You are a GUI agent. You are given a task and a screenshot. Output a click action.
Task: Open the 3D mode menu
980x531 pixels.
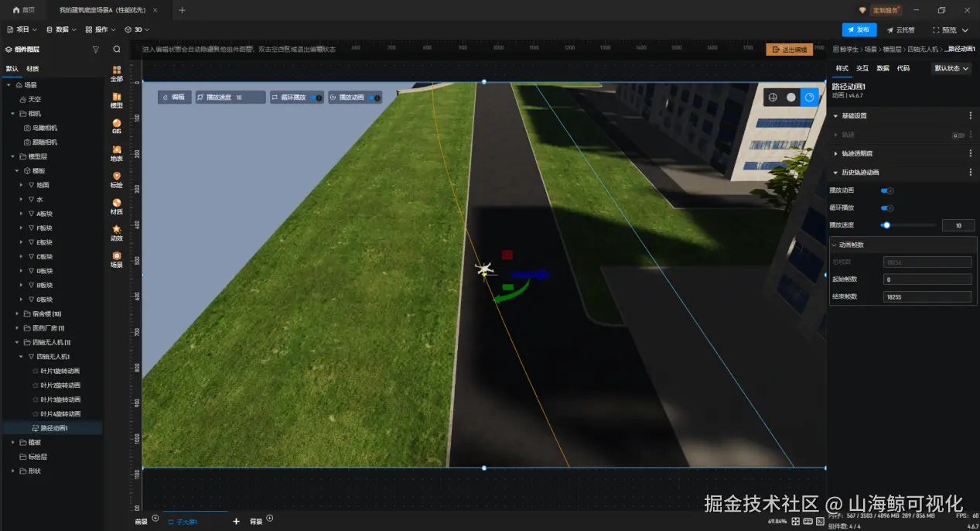(137, 29)
